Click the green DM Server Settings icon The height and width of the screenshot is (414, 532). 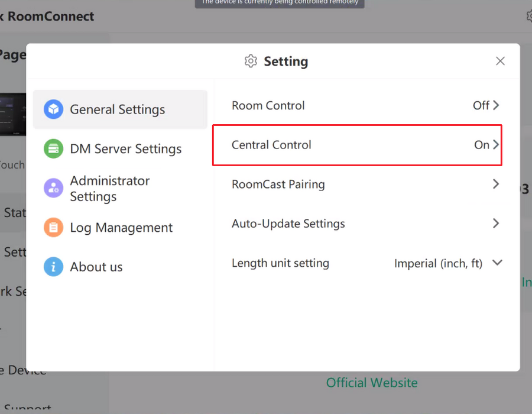pos(53,148)
